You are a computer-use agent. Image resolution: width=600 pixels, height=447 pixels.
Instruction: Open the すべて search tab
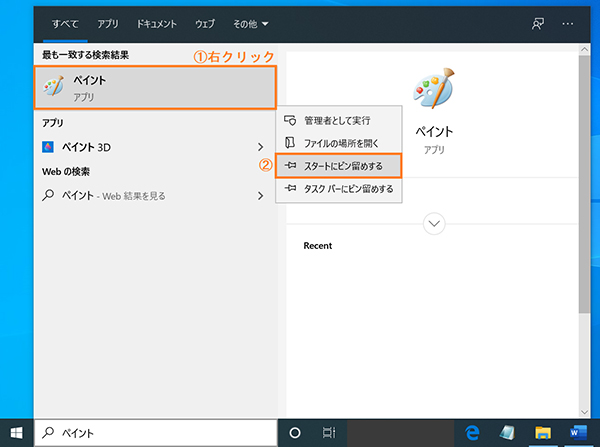[65, 24]
